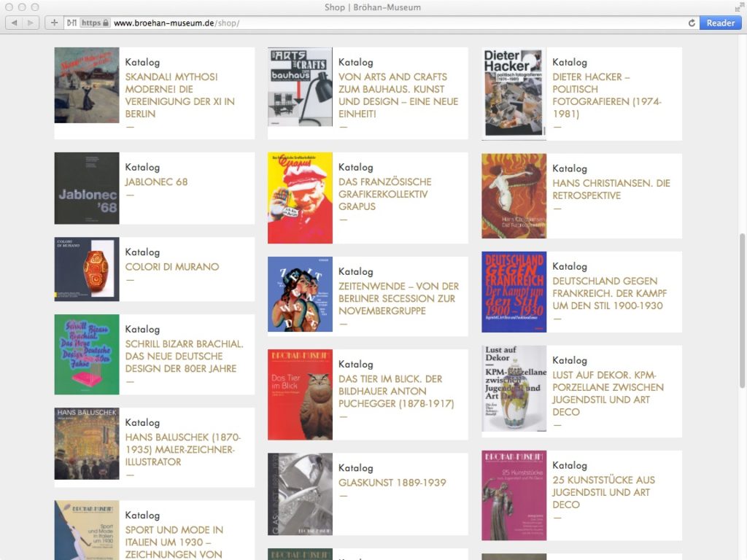Click the Skandal! Mythos! Moderne! cover image

coord(87,85)
